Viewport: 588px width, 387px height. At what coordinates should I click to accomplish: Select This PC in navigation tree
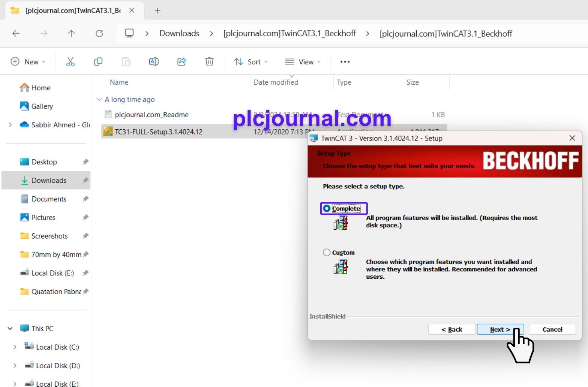[x=42, y=329]
